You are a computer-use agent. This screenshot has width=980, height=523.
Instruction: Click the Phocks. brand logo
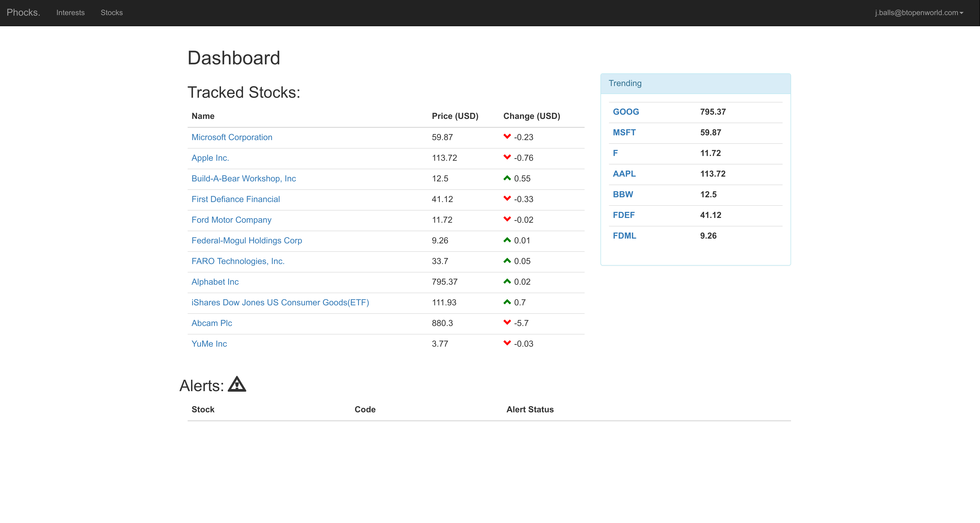tap(23, 12)
